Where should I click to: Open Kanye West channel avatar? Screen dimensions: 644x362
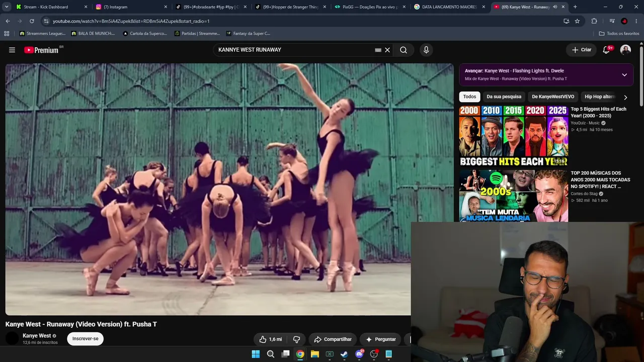tap(12, 338)
